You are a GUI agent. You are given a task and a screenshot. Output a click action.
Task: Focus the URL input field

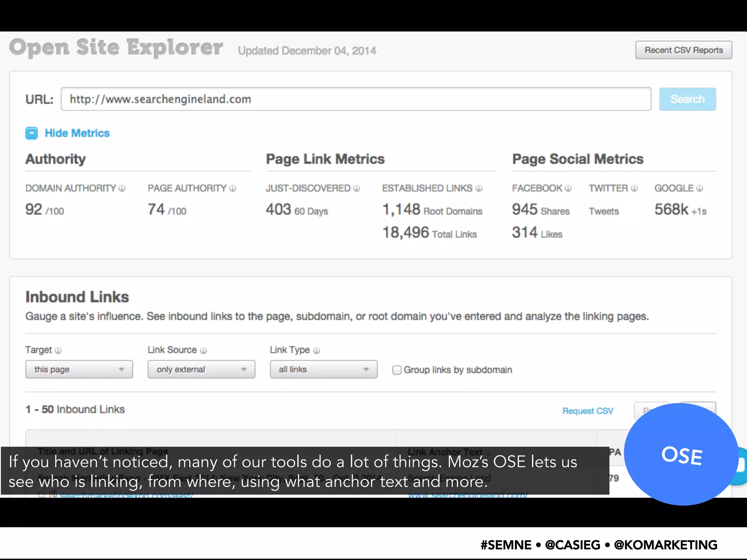(x=356, y=99)
